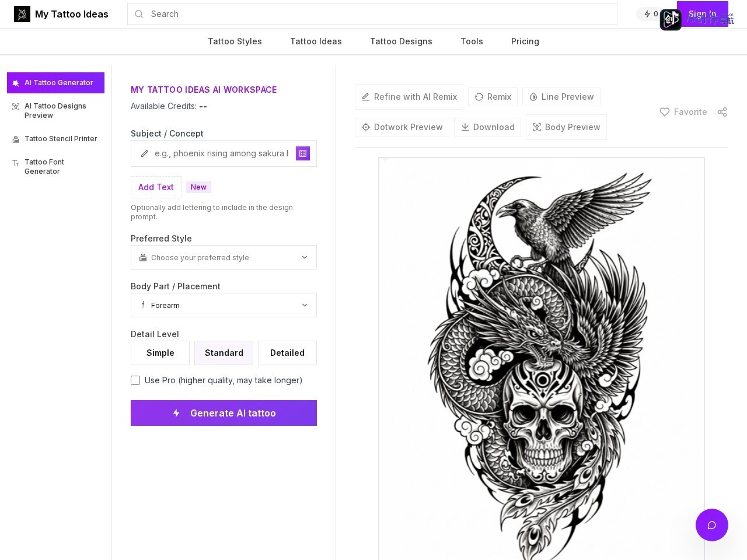Click the overlay app icon near Sign In

point(671,20)
